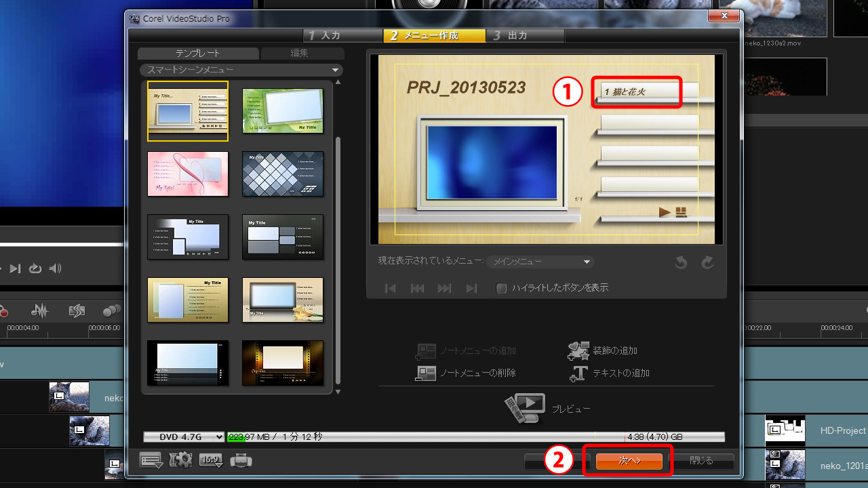Click the undo arrow in menu editor
Screen dimensions: 868x488
pos(682,262)
